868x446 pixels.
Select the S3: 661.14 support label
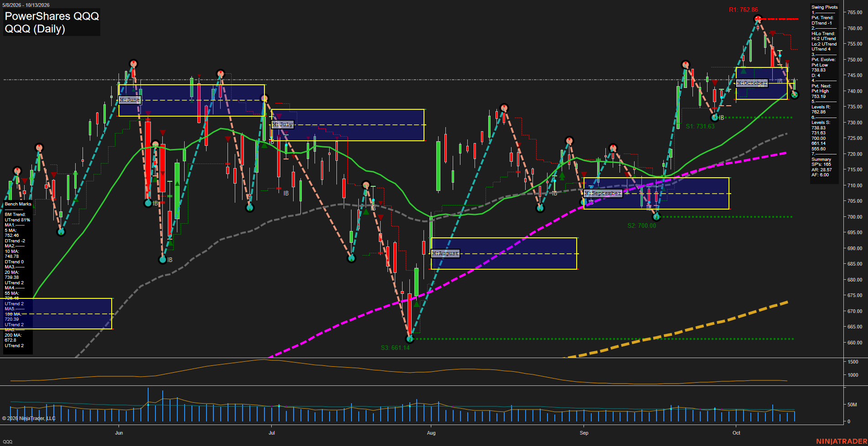(395, 348)
